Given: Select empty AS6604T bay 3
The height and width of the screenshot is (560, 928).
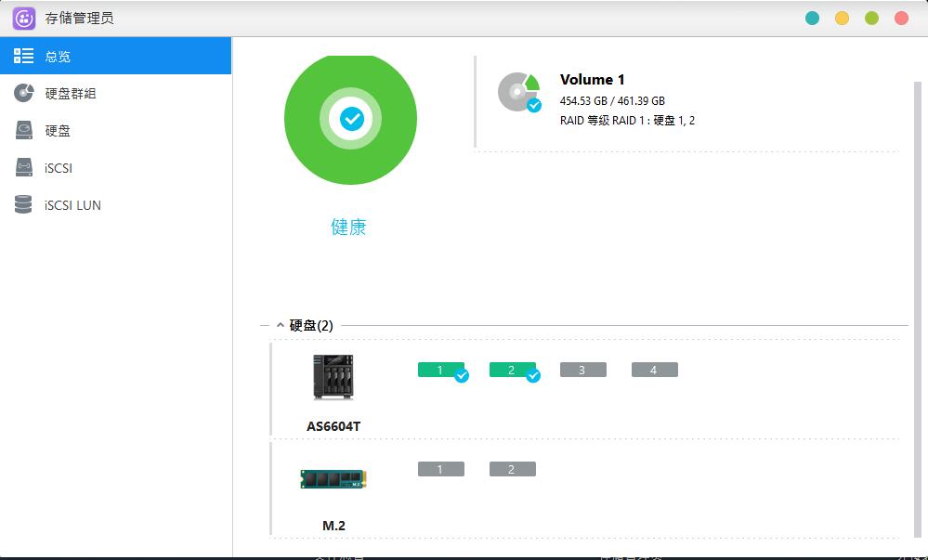Looking at the screenshot, I should 583,370.
